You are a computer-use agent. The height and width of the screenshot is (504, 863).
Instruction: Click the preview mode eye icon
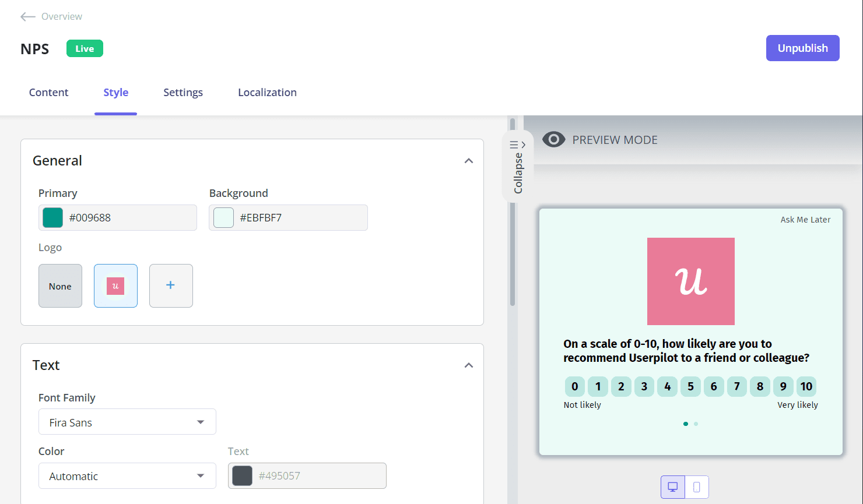[553, 139]
